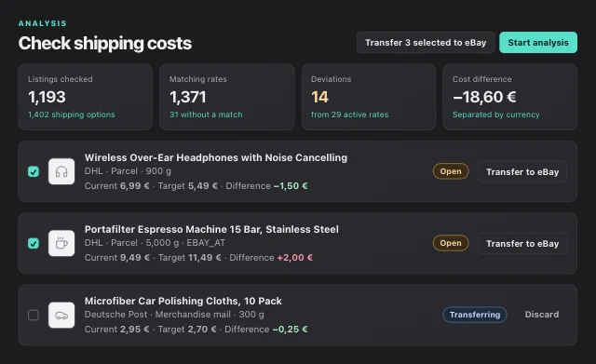
Task: Click the difference value −0,25 €
Action: [x=290, y=329]
